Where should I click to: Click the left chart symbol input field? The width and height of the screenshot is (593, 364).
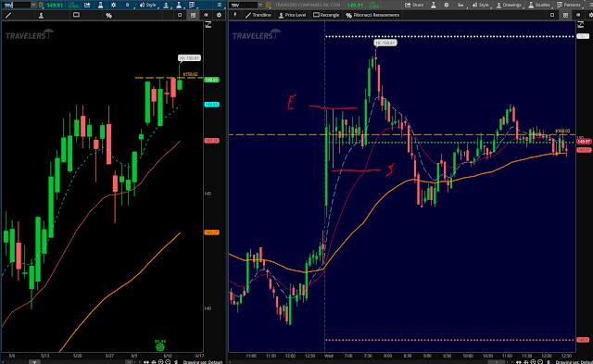point(16,5)
